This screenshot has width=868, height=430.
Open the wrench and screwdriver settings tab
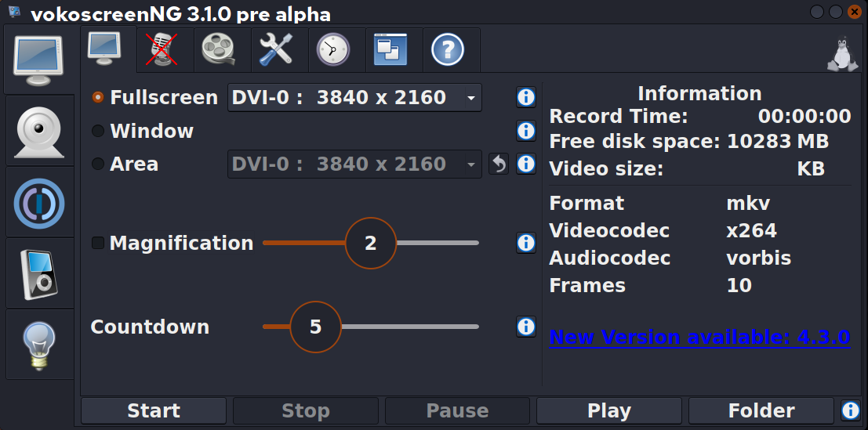click(277, 50)
